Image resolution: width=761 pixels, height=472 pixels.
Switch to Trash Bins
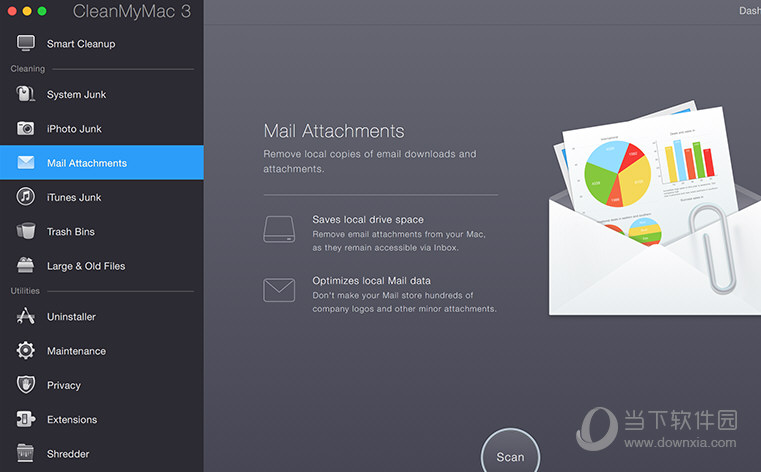coord(102,231)
